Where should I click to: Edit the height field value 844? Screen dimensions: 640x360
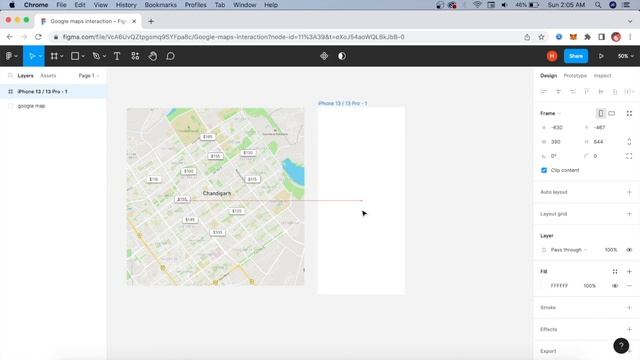pyautogui.click(x=602, y=142)
